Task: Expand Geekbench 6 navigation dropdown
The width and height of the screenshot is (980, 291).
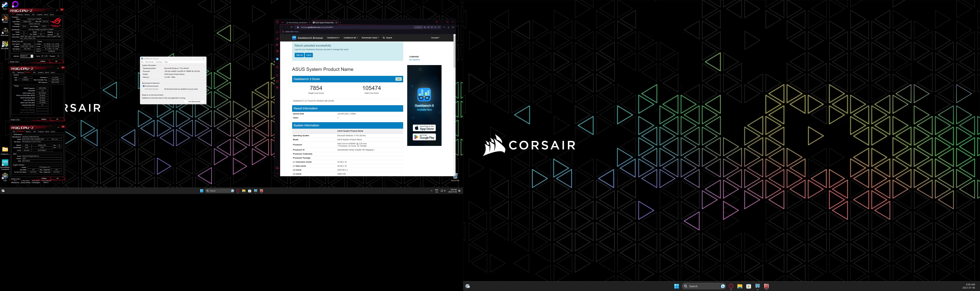Action: click(333, 38)
